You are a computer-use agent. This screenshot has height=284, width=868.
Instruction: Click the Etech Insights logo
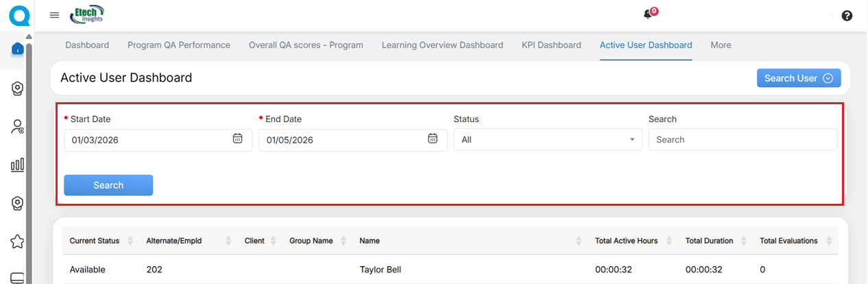click(x=88, y=14)
